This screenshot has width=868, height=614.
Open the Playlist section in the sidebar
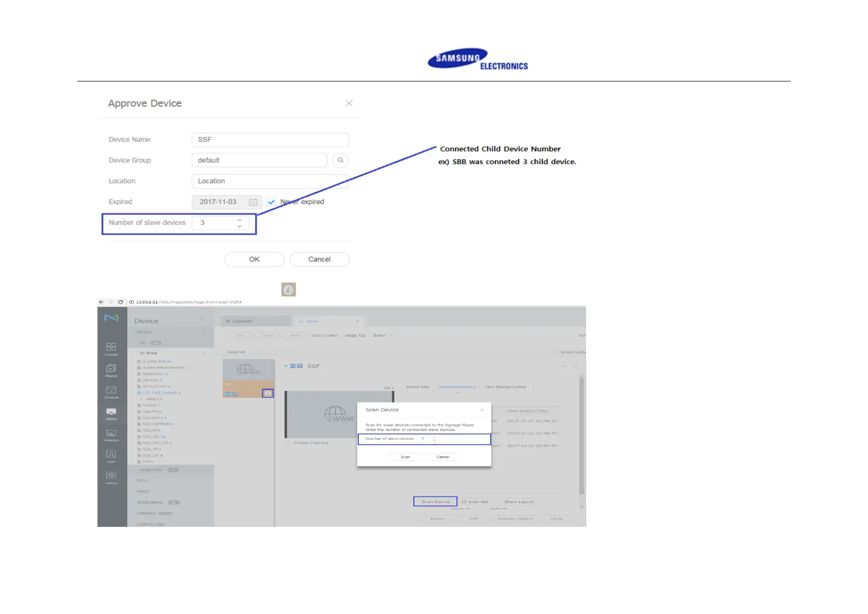click(x=111, y=371)
